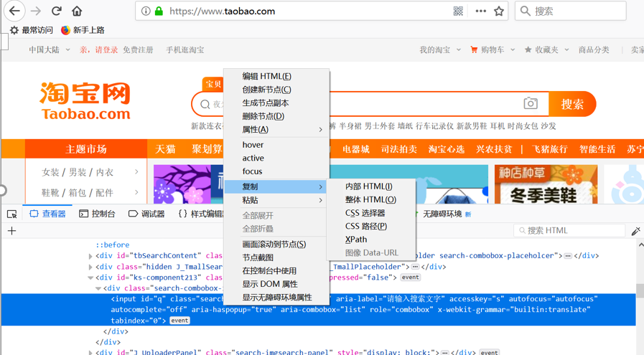Screen dimensions: 644x355
Task: Click the Taobao logo
Action: coord(85,100)
